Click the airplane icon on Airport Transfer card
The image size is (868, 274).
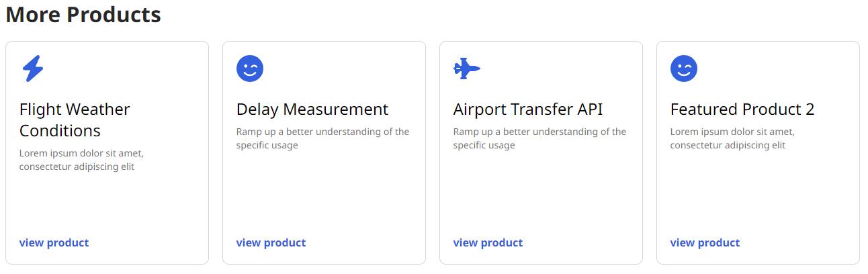coord(467,68)
